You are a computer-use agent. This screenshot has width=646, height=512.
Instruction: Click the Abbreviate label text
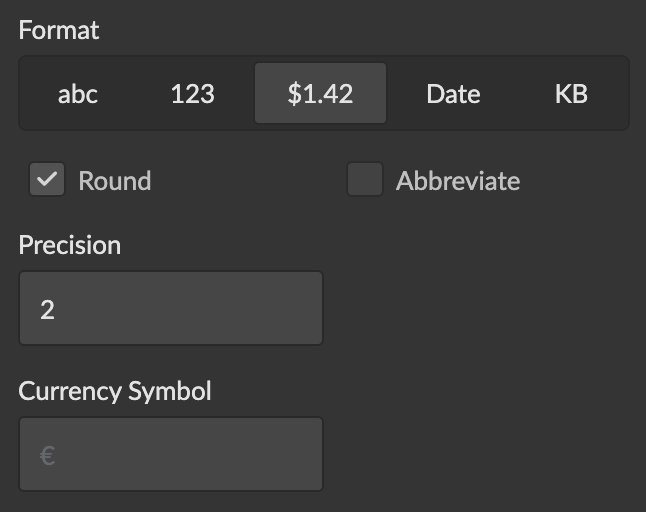click(458, 181)
